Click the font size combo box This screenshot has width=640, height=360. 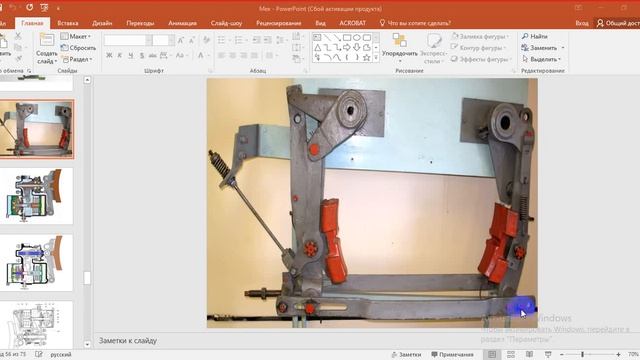tap(163, 40)
